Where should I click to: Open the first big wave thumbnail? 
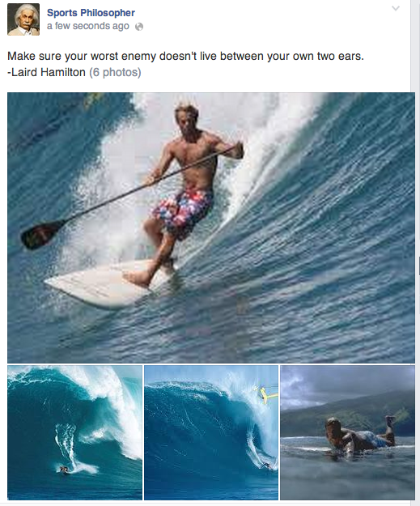coord(74,432)
